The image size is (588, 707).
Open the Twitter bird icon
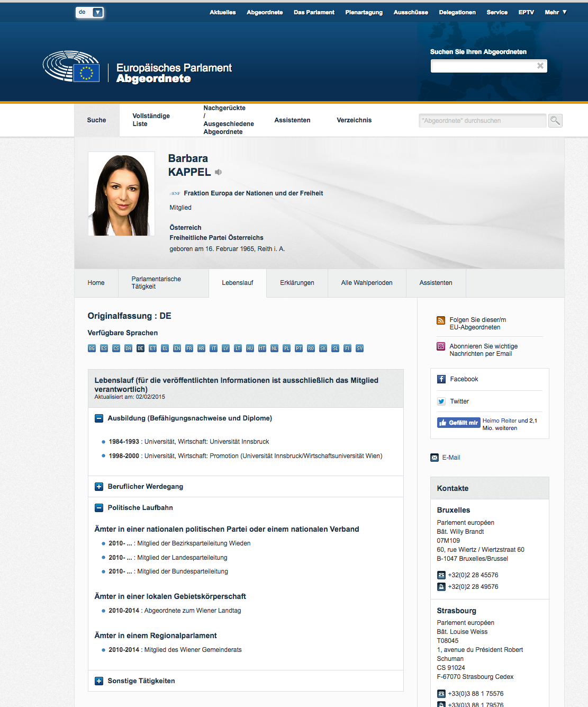click(441, 401)
